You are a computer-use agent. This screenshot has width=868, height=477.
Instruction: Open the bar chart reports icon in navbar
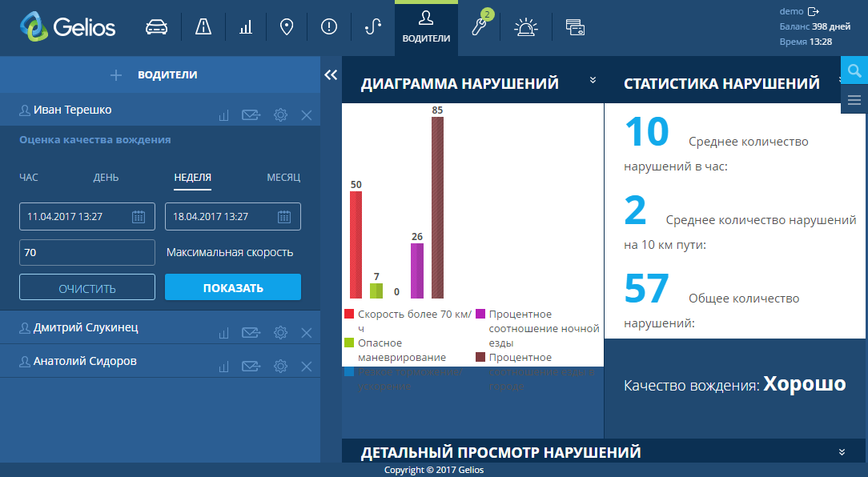[x=245, y=27]
